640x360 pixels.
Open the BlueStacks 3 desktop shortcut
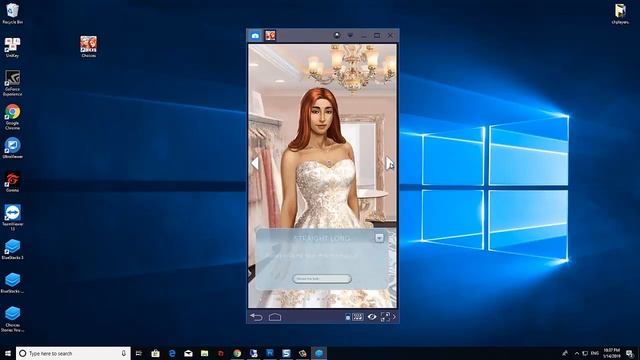point(12,249)
